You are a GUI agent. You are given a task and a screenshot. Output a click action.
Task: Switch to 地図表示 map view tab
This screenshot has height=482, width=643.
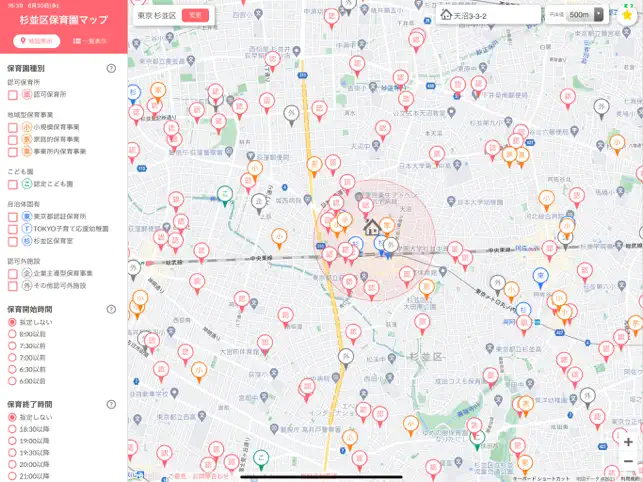[37, 41]
